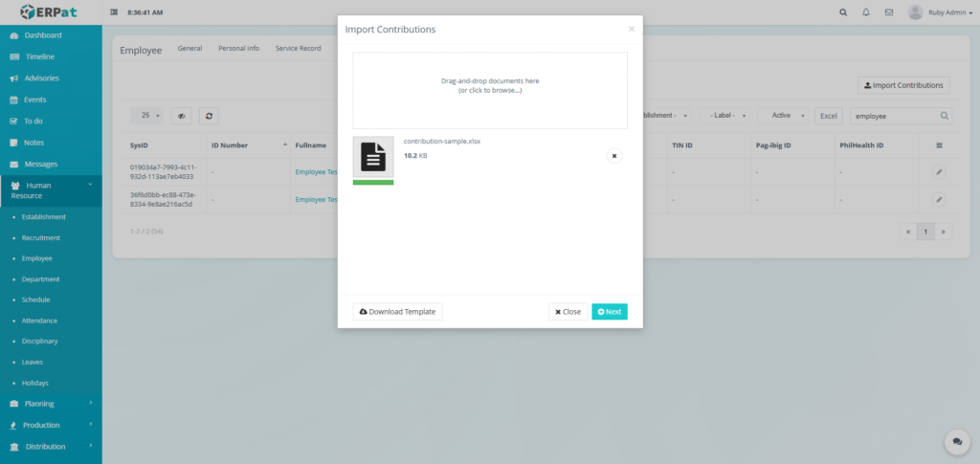Go to next page arrow
This screenshot has width=980, height=464.
(x=943, y=232)
